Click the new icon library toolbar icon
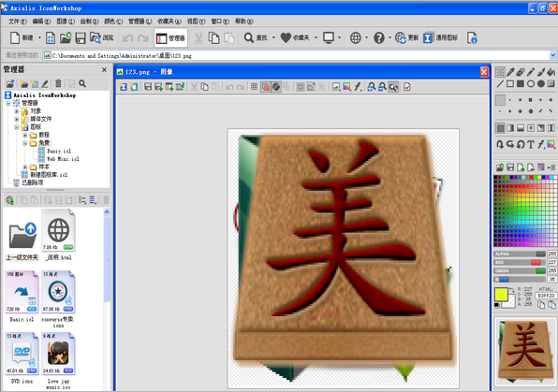Screen dimensions: 558x392 (x=51, y=37)
